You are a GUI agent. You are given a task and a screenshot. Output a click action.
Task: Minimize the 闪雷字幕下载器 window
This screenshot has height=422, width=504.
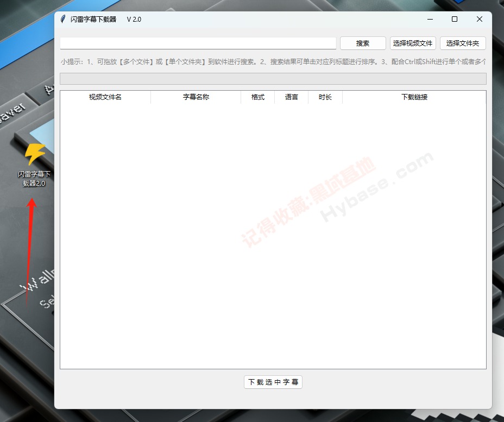point(430,20)
